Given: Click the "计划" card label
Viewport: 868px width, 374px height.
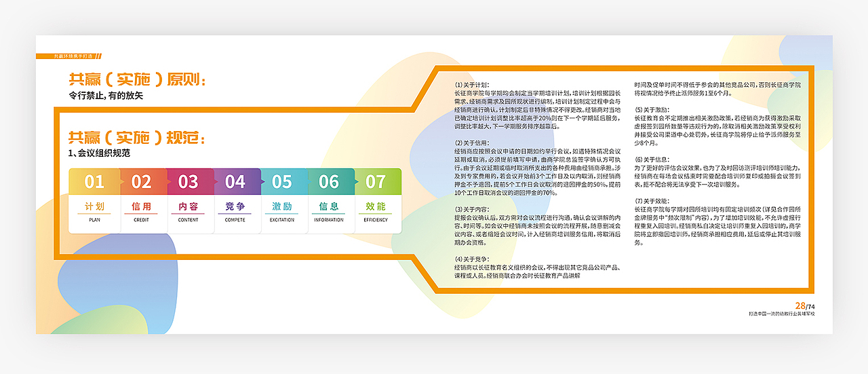Looking at the screenshot, I should click(x=94, y=206).
